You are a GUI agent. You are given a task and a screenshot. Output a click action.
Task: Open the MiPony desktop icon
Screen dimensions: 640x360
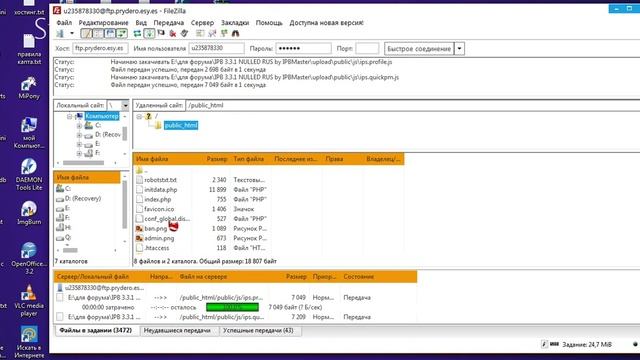click(29, 88)
